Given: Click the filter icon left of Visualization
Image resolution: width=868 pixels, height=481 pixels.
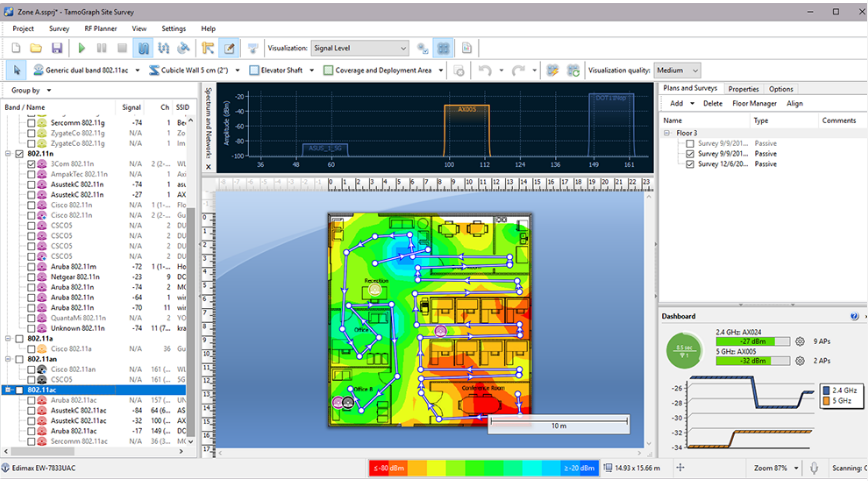Looking at the screenshot, I should click(x=253, y=48).
